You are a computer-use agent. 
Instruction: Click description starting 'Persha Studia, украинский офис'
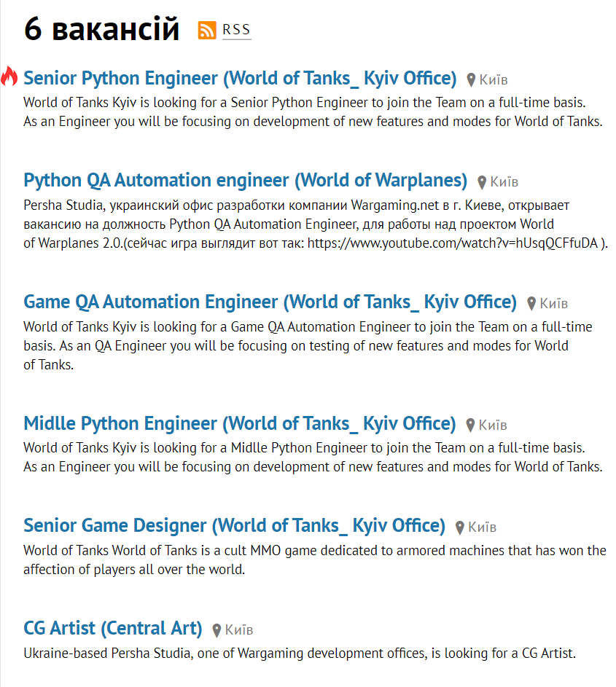tap(316, 224)
